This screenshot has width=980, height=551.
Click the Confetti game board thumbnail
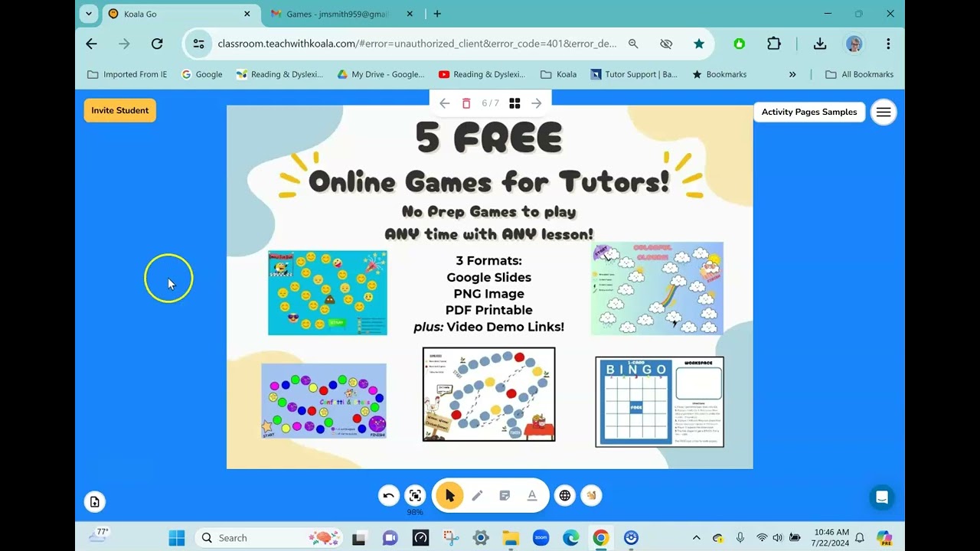(324, 401)
